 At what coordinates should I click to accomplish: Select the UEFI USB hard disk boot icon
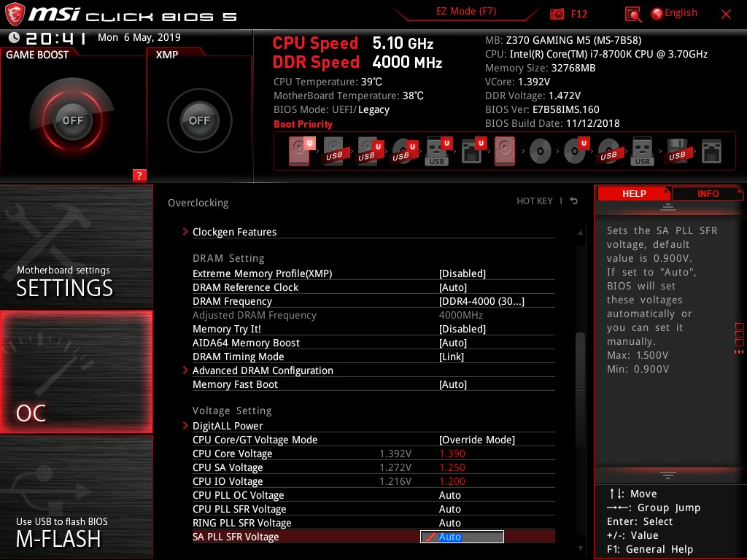coord(368,152)
